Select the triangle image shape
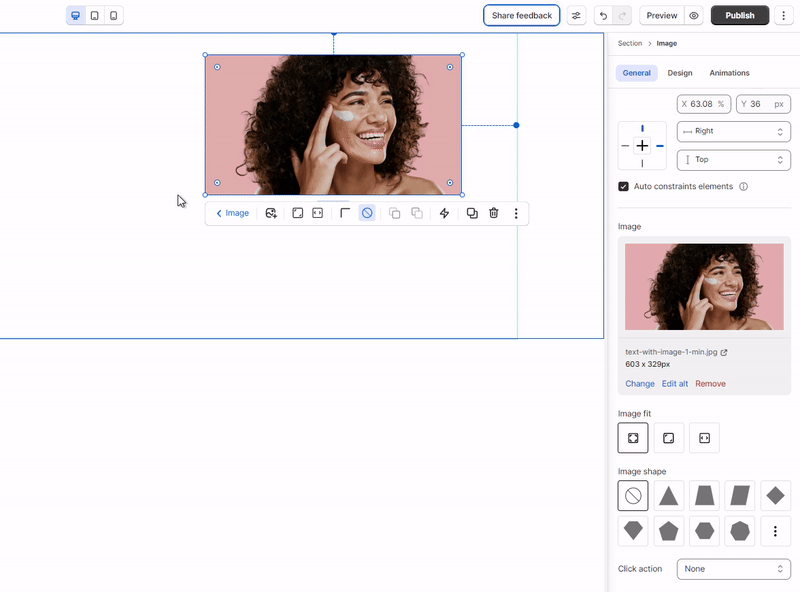Screen dimensions: 800x592 668,496
